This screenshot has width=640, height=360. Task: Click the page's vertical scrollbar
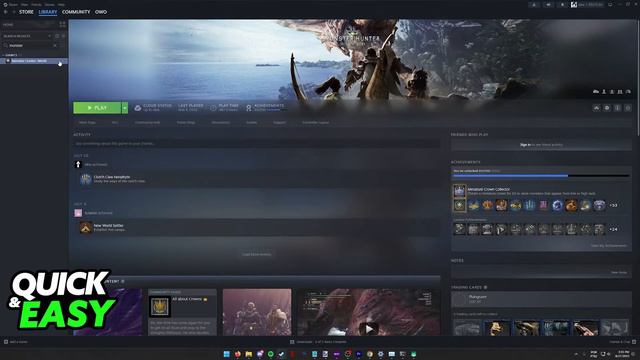tap(638, 78)
